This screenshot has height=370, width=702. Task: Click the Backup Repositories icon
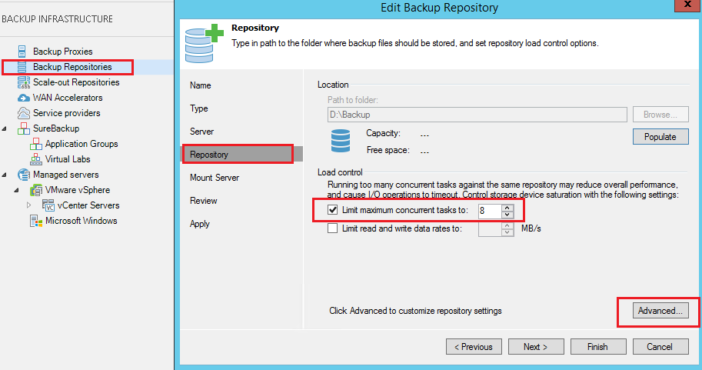22,67
